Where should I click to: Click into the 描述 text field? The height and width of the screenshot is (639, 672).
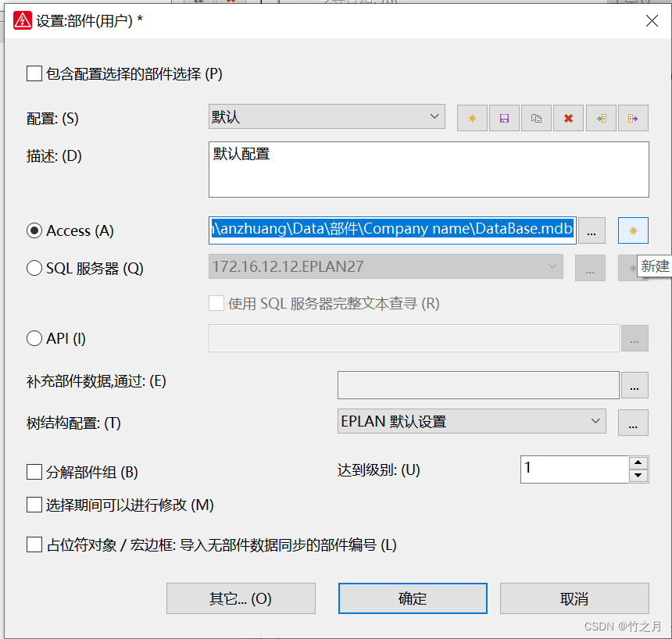(x=428, y=170)
